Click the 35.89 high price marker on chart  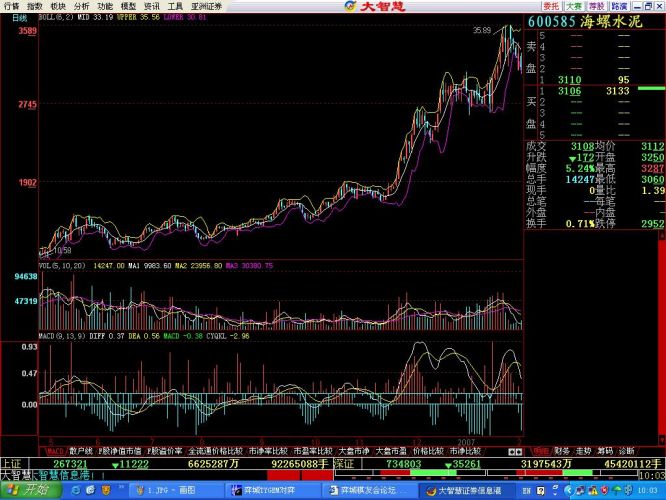482,30
